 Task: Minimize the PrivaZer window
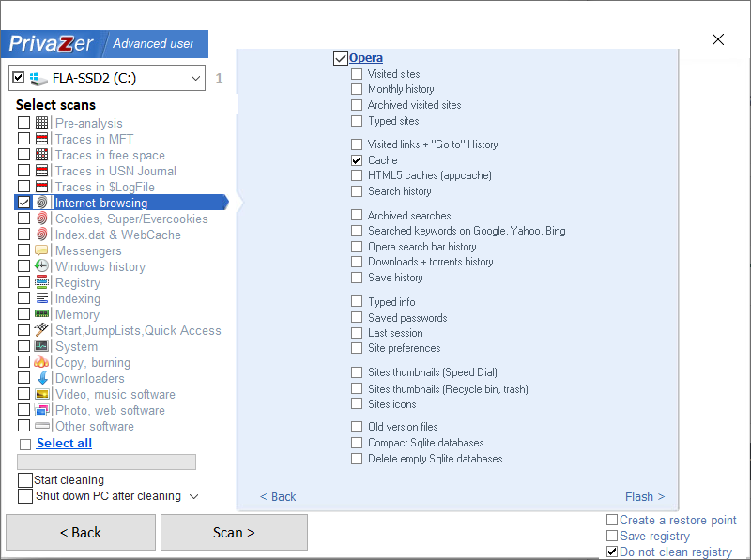671,38
